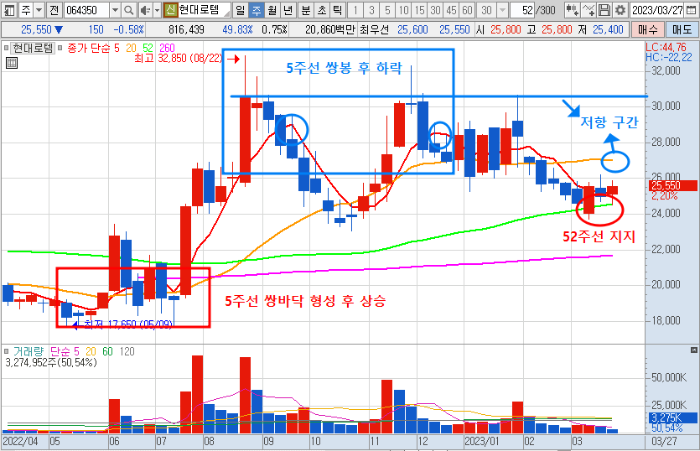Click the 최우선 best quote label
Image resolution: width=700 pixels, height=451 pixels.
coord(374,30)
